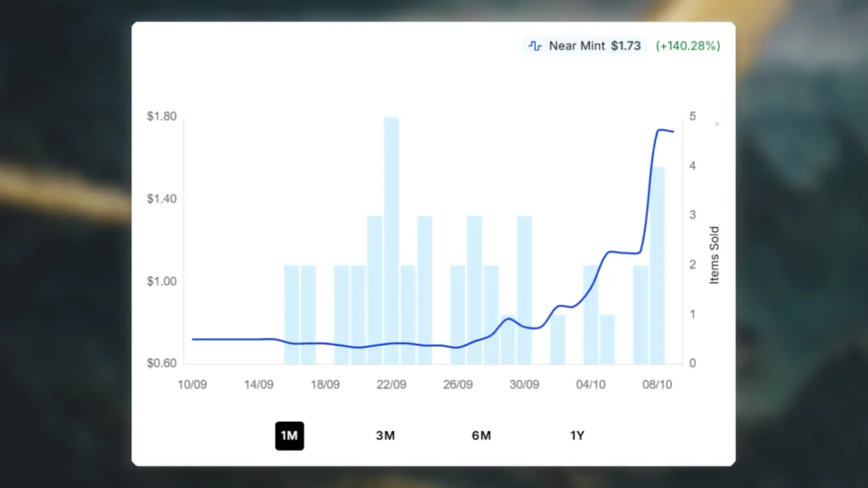
Task: Click the 5 on Items Sold axis
Action: tap(693, 116)
